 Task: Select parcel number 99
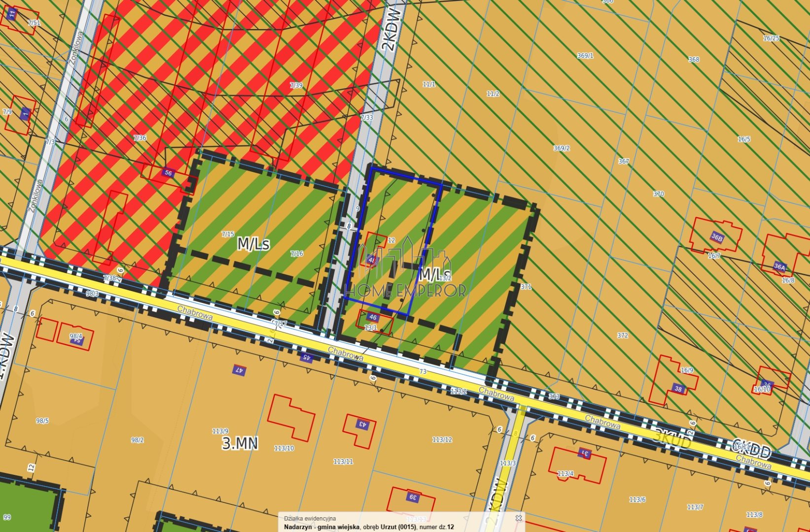[7, 517]
